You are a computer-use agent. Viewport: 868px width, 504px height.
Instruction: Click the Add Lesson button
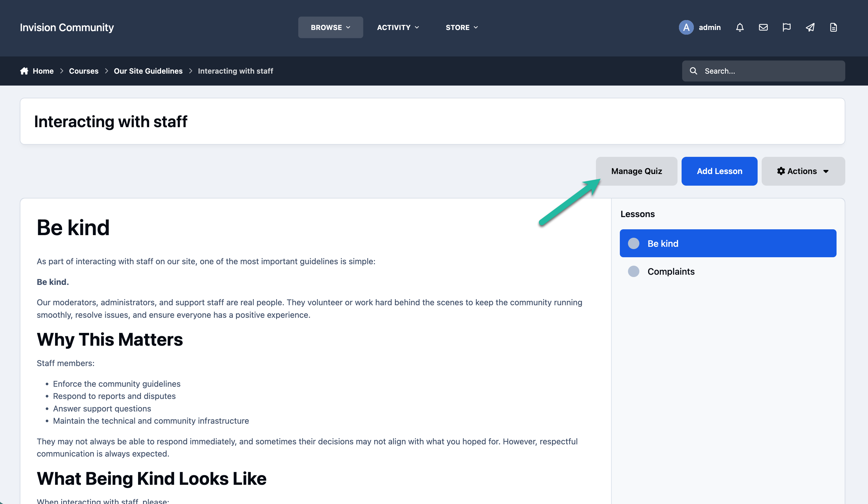[719, 171]
